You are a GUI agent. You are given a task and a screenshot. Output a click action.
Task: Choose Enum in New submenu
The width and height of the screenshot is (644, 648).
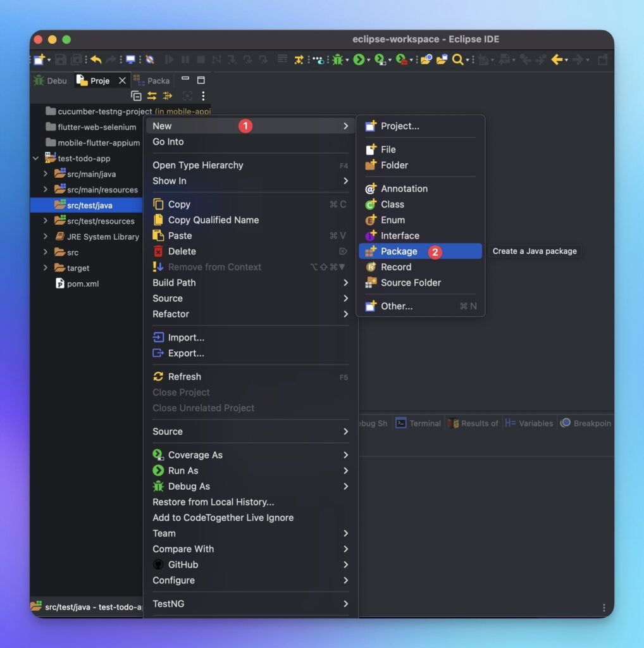pyautogui.click(x=420, y=220)
